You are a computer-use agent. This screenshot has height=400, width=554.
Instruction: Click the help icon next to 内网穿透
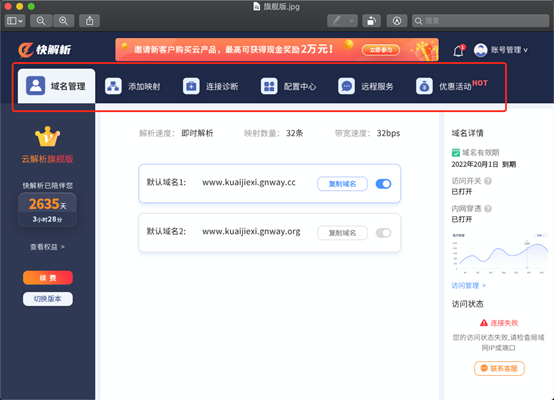tap(488, 208)
